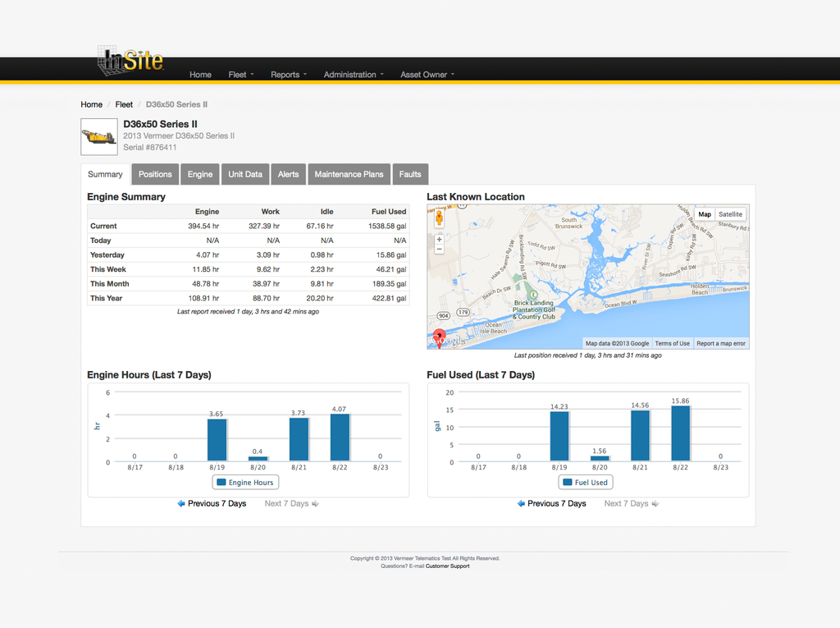
Task: Click the Fuel Used column header
Action: pos(388,212)
